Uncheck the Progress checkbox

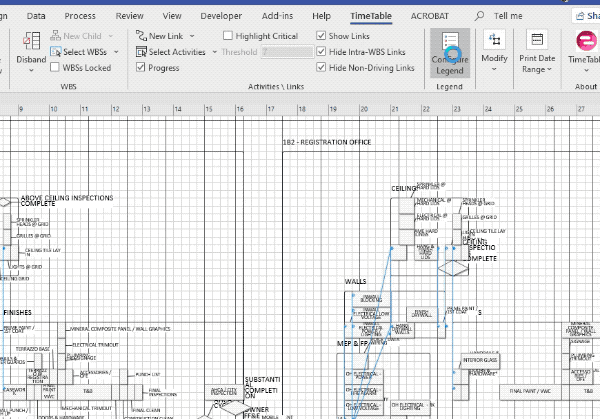point(140,67)
